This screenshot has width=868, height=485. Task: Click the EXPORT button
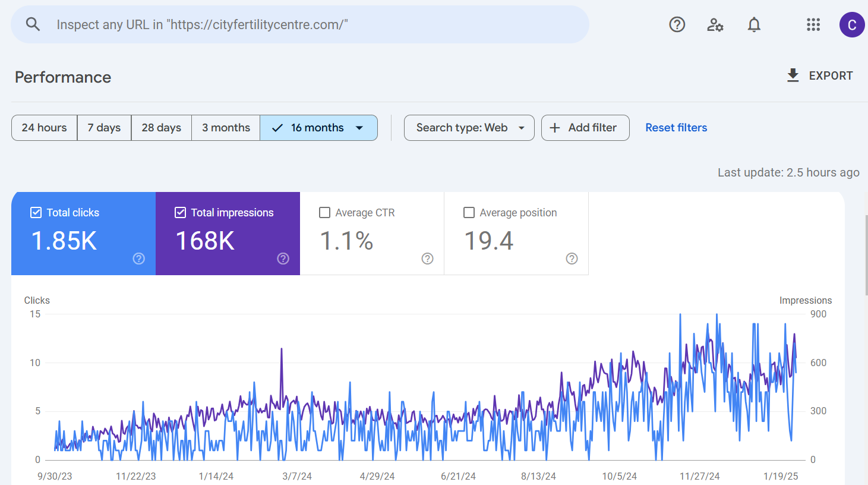[820, 75]
